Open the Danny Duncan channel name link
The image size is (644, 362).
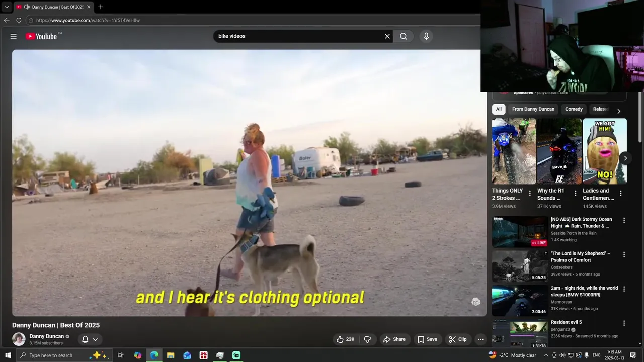[46, 336]
